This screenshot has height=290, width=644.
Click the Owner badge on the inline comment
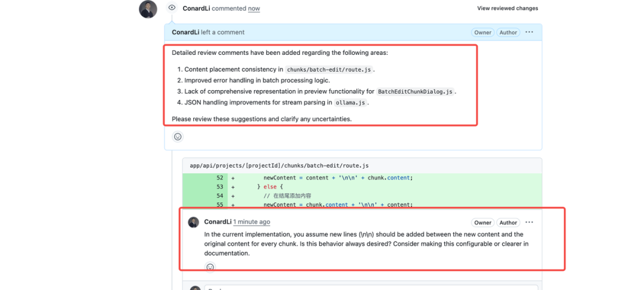[482, 223]
